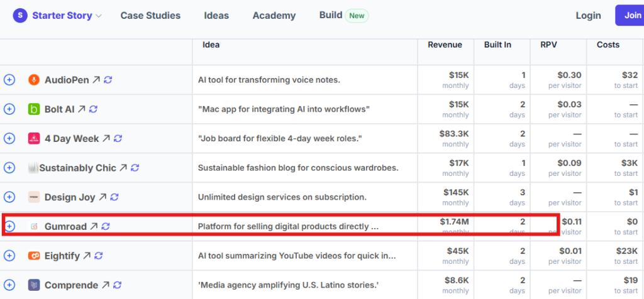This screenshot has height=299, width=644.
Task: Click the Design Joy logo thumbnail
Action: [x=34, y=197]
